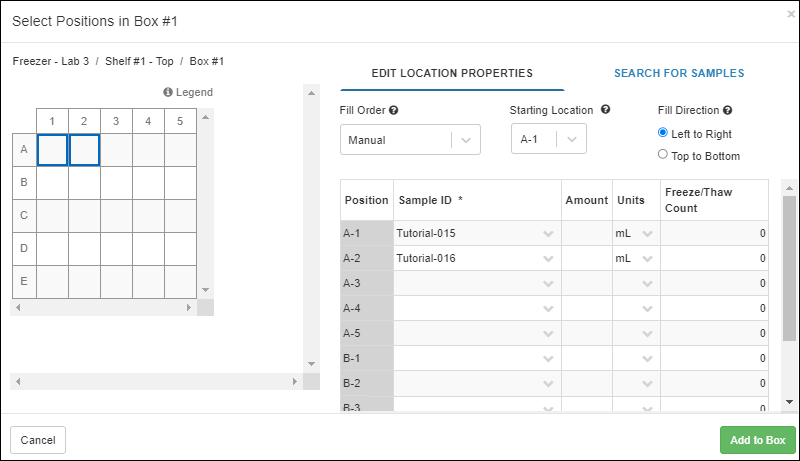Click the Add to Box button
This screenshot has height=461, width=800.
point(757,440)
